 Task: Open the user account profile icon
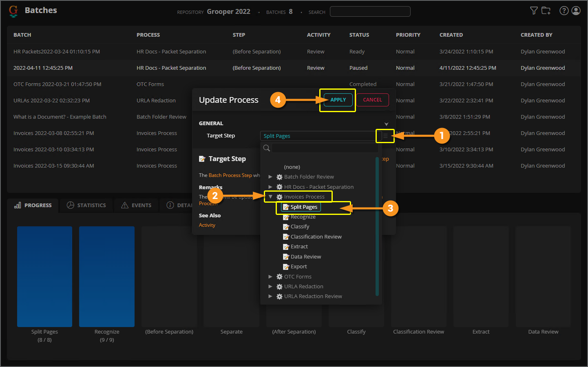[x=576, y=11]
